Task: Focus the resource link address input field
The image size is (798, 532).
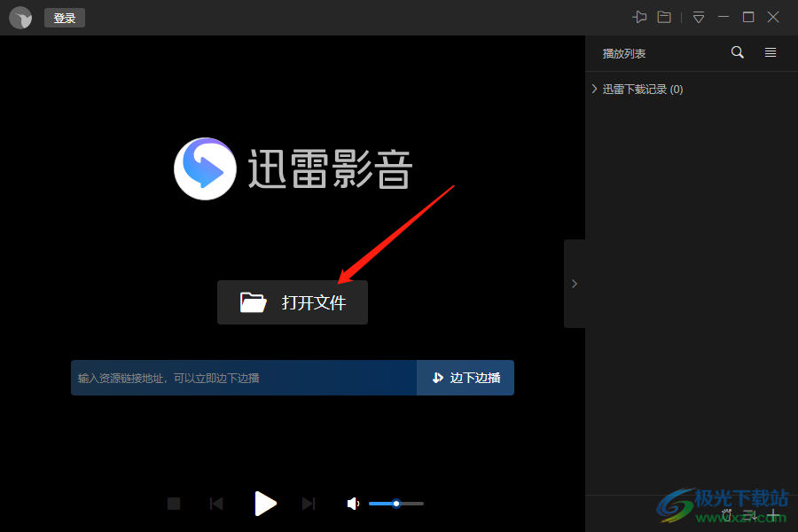Action: (x=244, y=378)
